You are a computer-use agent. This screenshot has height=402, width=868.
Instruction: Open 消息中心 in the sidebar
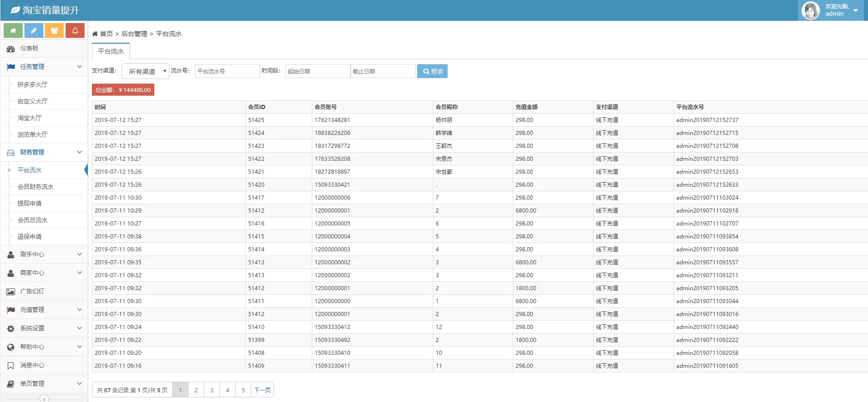pyautogui.click(x=32, y=365)
